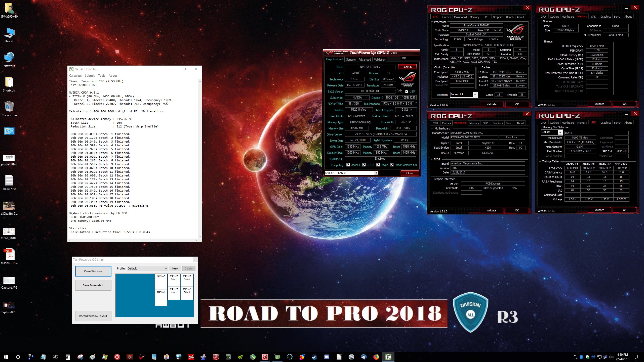Open Calculate menu in GPUPI
The image size is (644, 362).
click(x=75, y=76)
